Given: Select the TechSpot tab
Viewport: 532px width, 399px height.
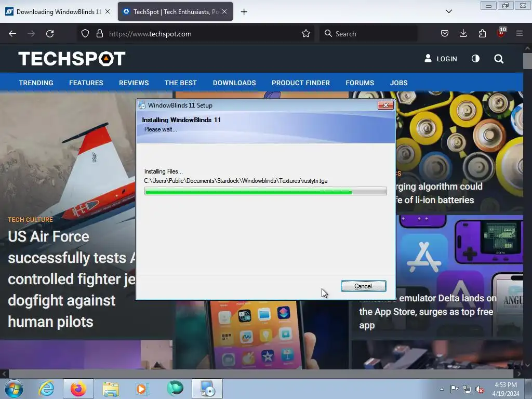Looking at the screenshot, I should pyautogui.click(x=176, y=11).
